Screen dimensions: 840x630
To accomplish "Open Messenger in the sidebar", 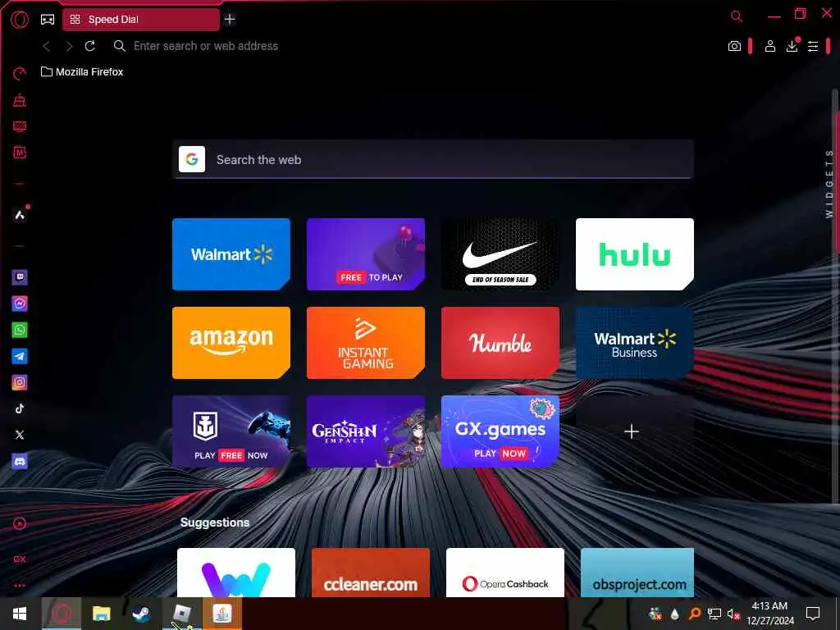I will (x=20, y=304).
